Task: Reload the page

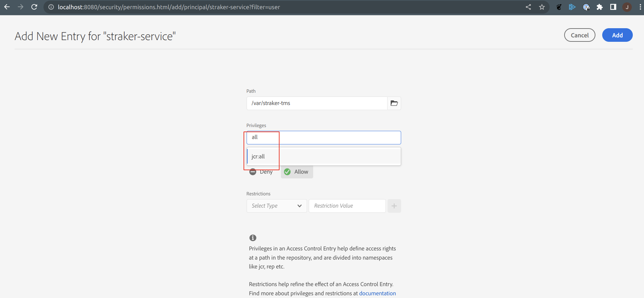Action: click(34, 7)
